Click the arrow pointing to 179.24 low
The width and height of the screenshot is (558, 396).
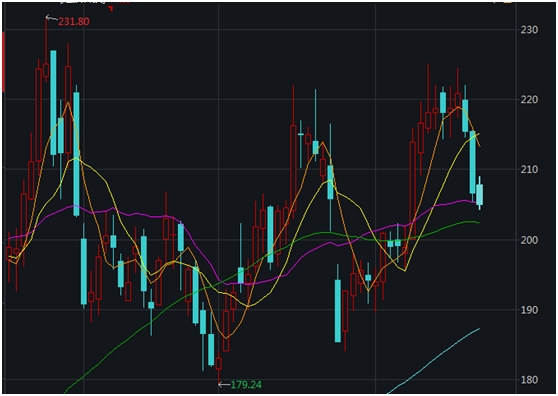tap(224, 385)
